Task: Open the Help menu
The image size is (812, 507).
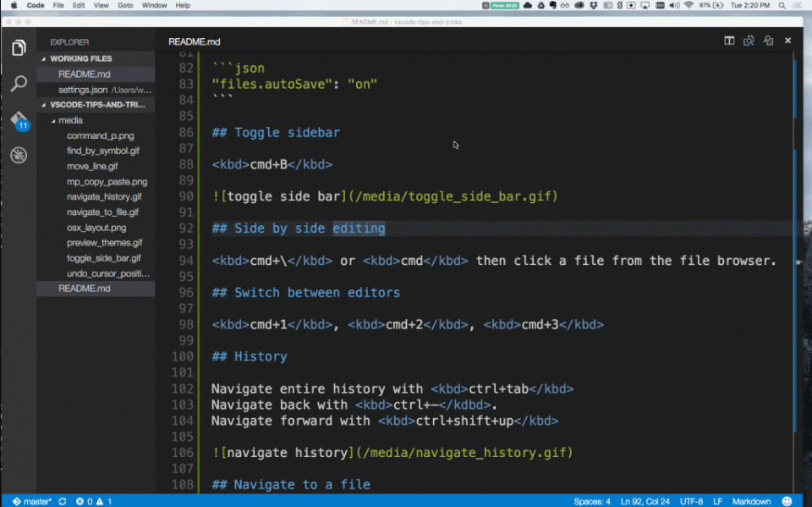Action: 183,5
